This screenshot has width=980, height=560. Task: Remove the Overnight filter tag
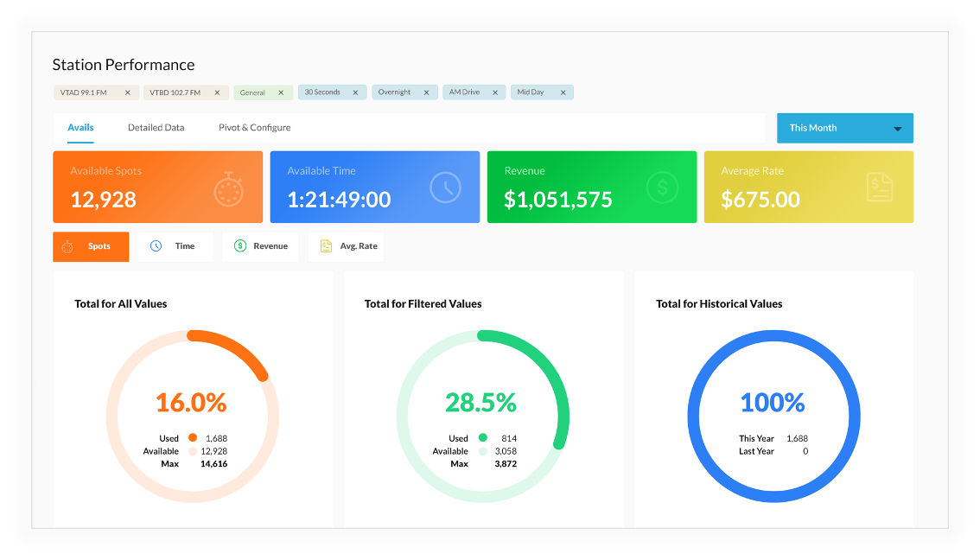(x=426, y=92)
